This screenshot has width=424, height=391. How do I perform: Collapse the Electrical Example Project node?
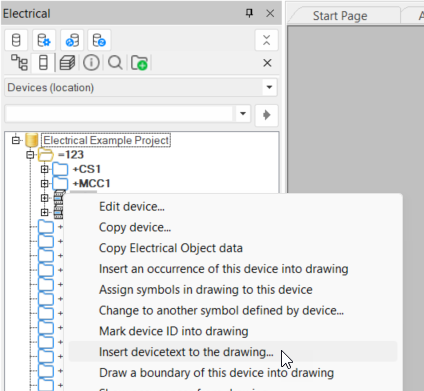pos(16,140)
